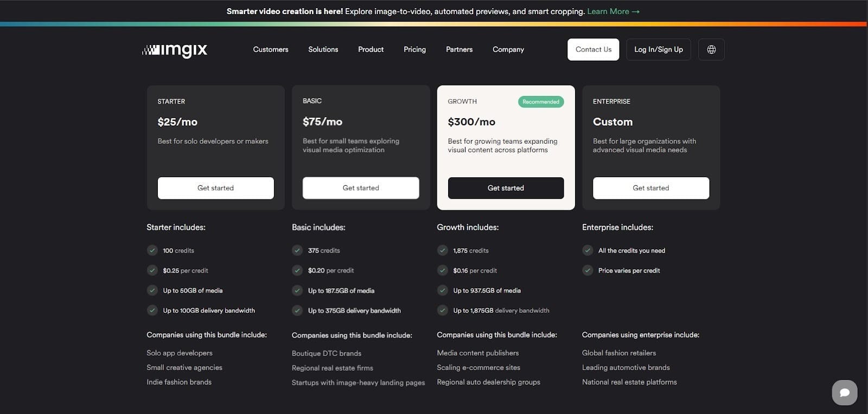Click the Recommended badge on Growth plan

(x=540, y=102)
